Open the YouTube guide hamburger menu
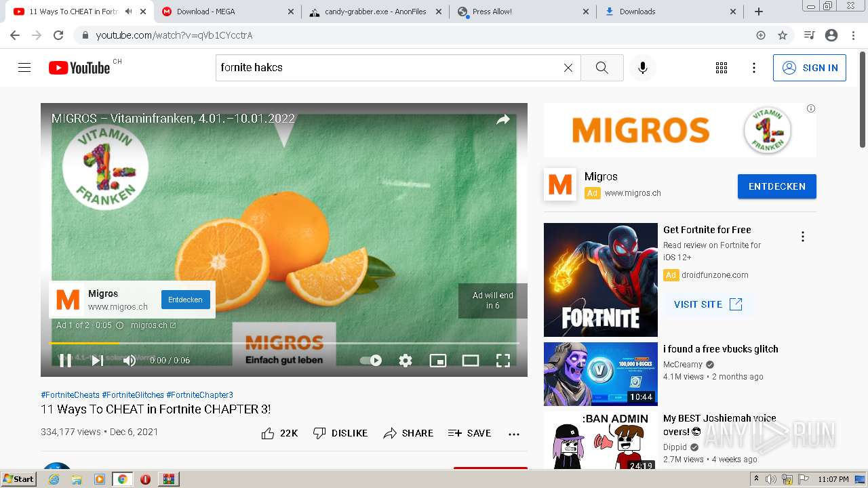Image resolution: width=868 pixels, height=488 pixels. coord(24,68)
